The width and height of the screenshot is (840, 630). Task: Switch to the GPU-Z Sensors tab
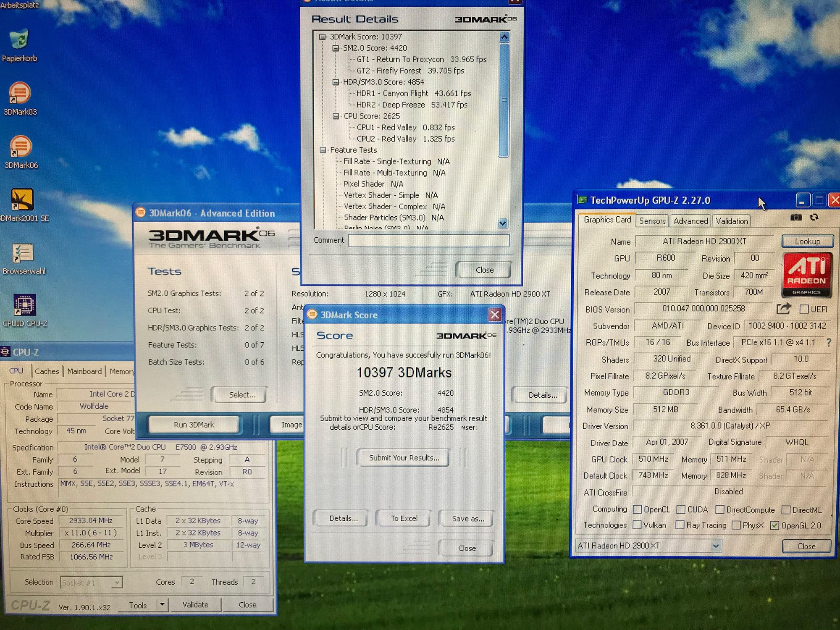coord(652,221)
